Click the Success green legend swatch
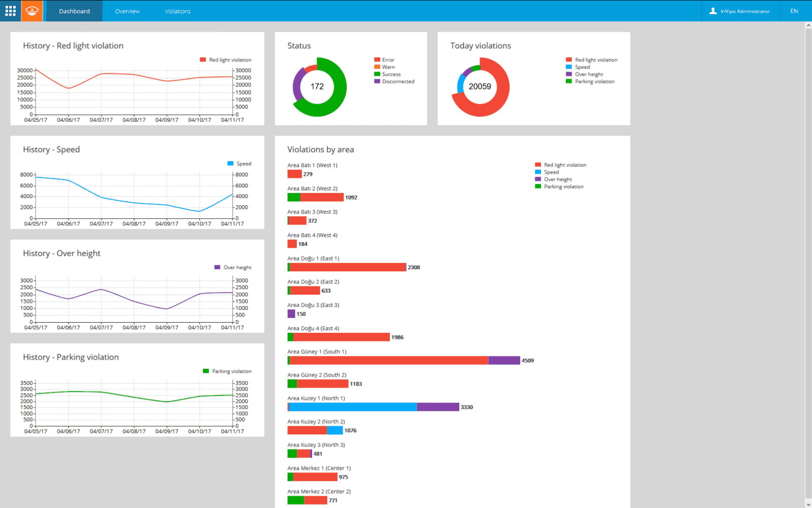 tap(377, 74)
